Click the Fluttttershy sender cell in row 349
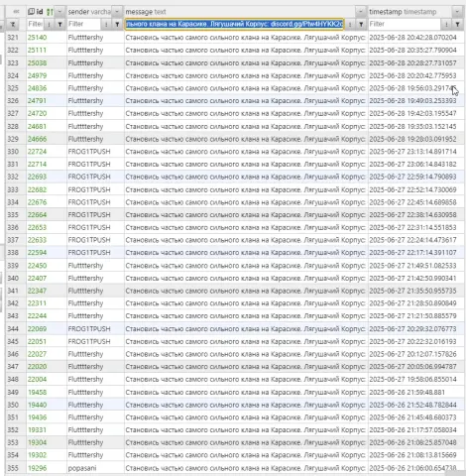Image resolution: width=466 pixels, height=476 pixels. point(95,392)
